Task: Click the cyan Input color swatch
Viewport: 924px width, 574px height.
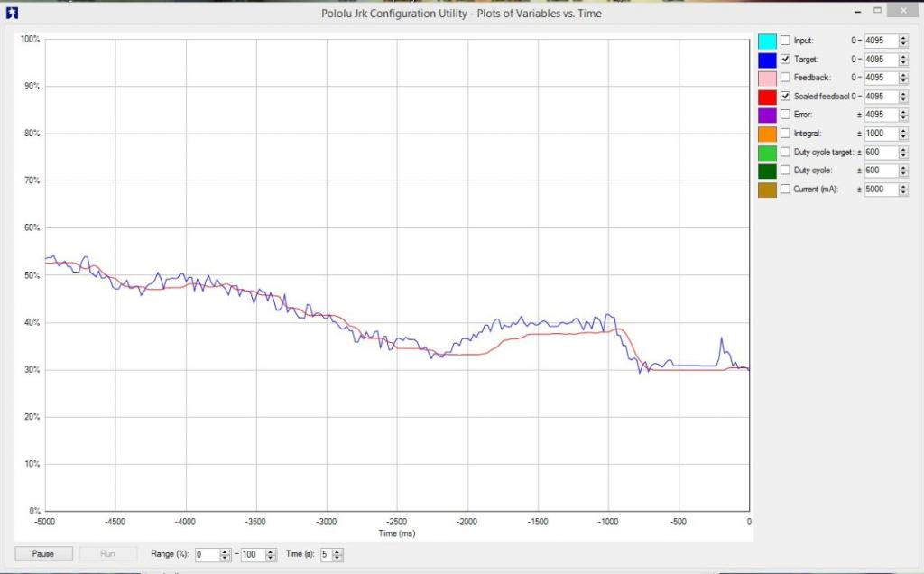Action: point(767,42)
